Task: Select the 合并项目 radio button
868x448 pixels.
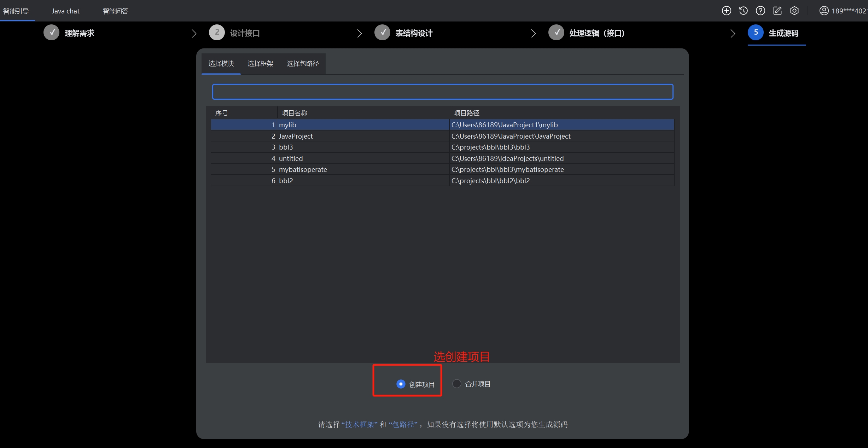Action: 456,384
